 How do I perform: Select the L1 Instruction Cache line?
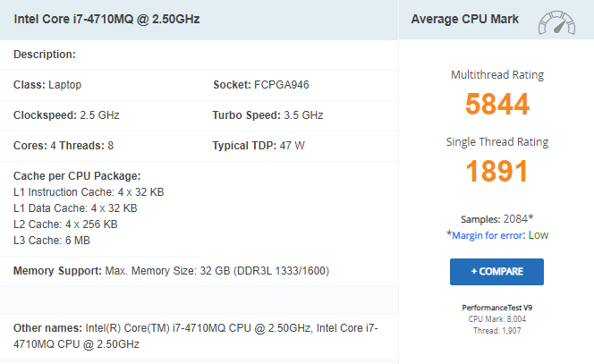[x=89, y=192]
